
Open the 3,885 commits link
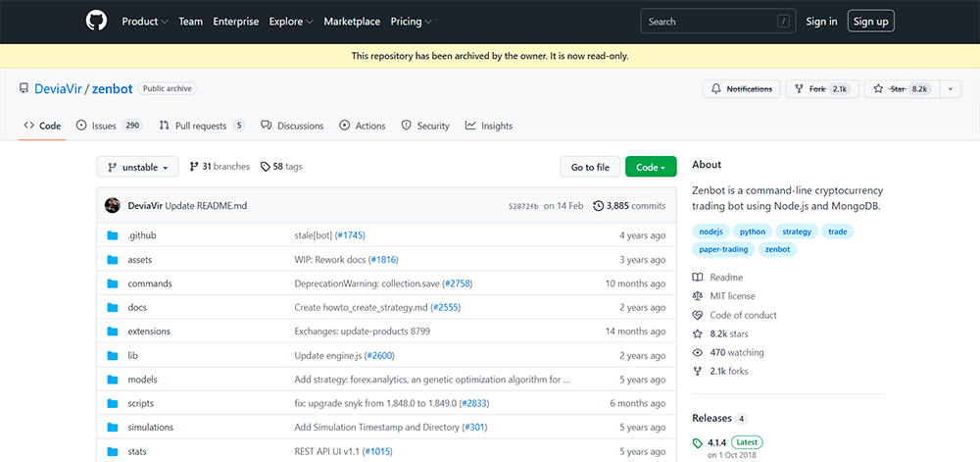629,206
